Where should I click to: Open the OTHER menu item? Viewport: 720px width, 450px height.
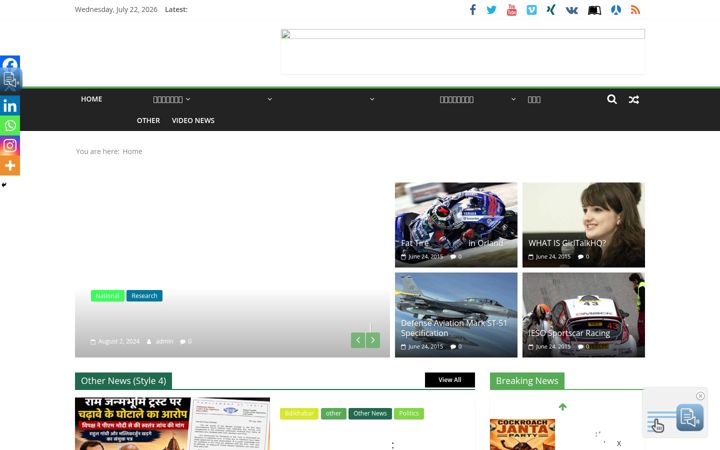click(148, 120)
